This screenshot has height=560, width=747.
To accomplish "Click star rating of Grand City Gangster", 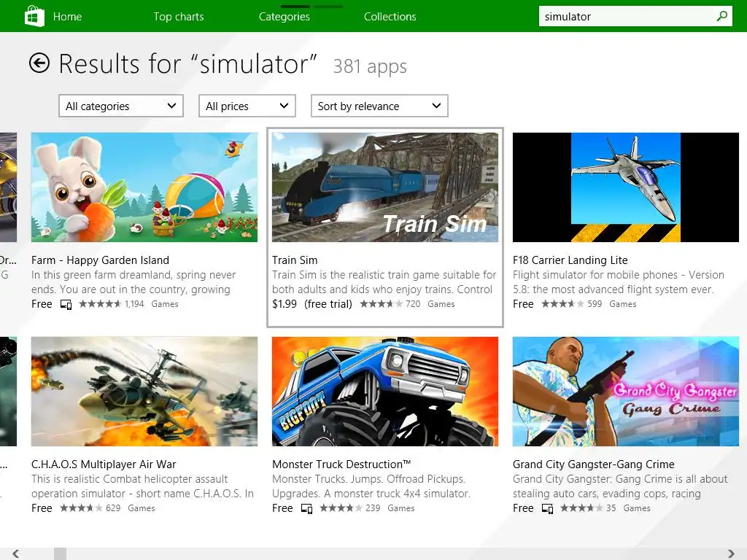I will coord(581,508).
